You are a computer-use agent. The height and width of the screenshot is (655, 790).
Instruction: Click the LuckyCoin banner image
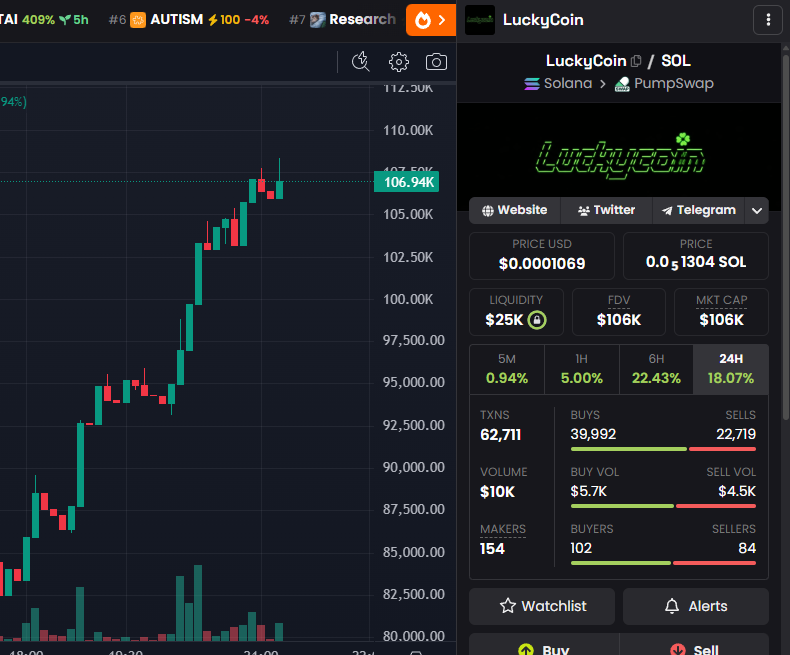coord(619,157)
